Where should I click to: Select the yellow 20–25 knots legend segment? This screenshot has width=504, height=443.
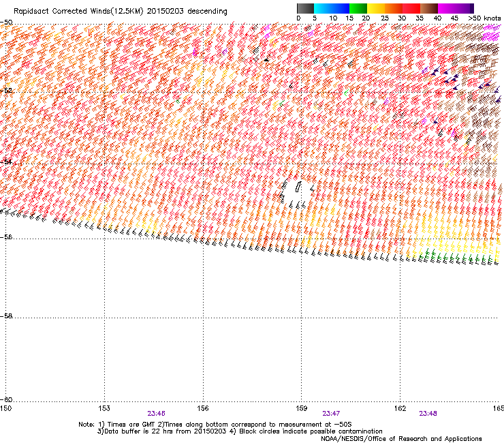pos(376,8)
